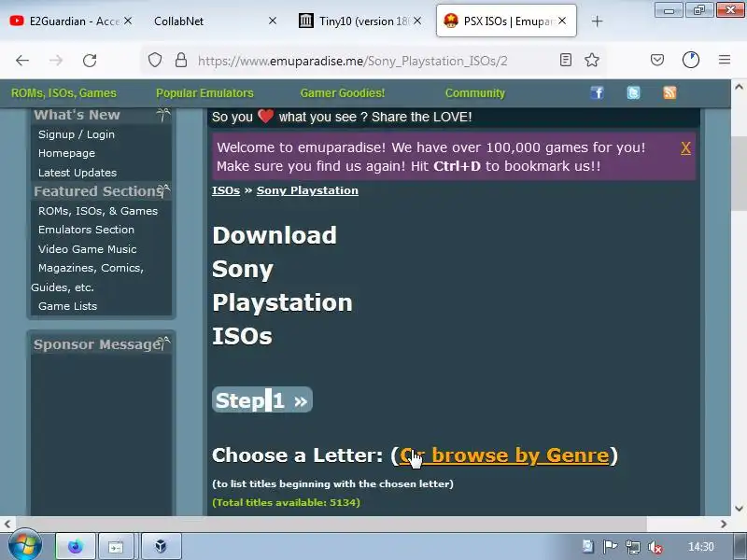
Task: Open a new browser tab
Action: 598,21
